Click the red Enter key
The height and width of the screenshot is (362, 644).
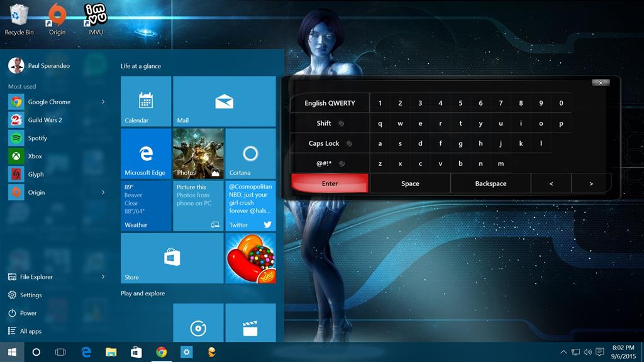[330, 184]
